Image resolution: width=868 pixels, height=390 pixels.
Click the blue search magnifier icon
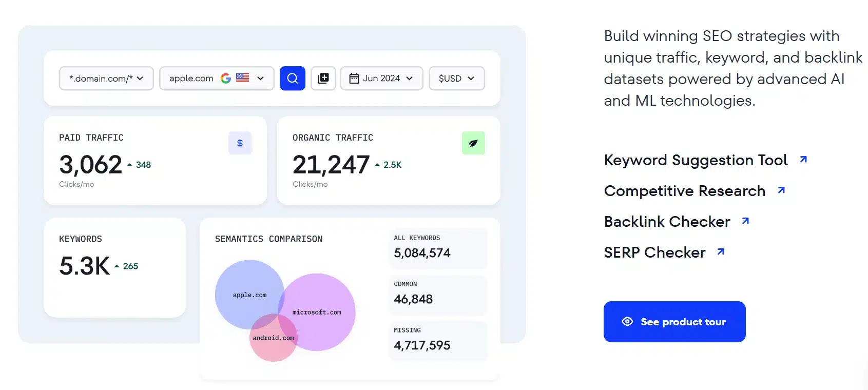coord(292,78)
